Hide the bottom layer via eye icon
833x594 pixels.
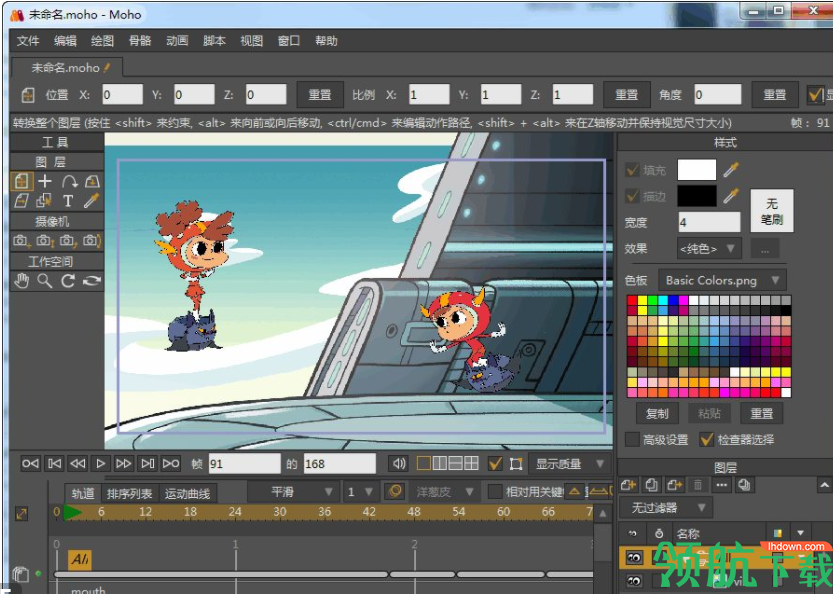pos(634,581)
